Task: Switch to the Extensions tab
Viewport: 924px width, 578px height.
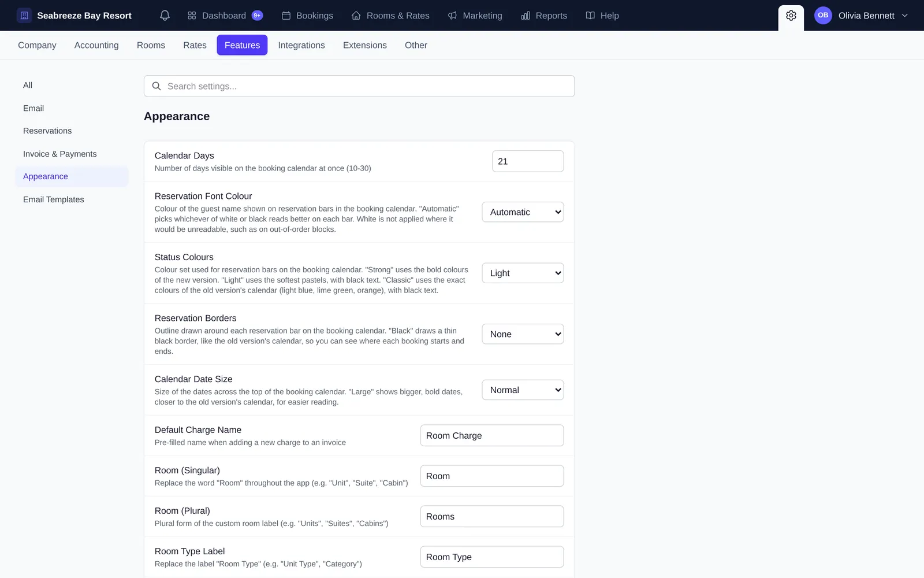Action: [365, 45]
